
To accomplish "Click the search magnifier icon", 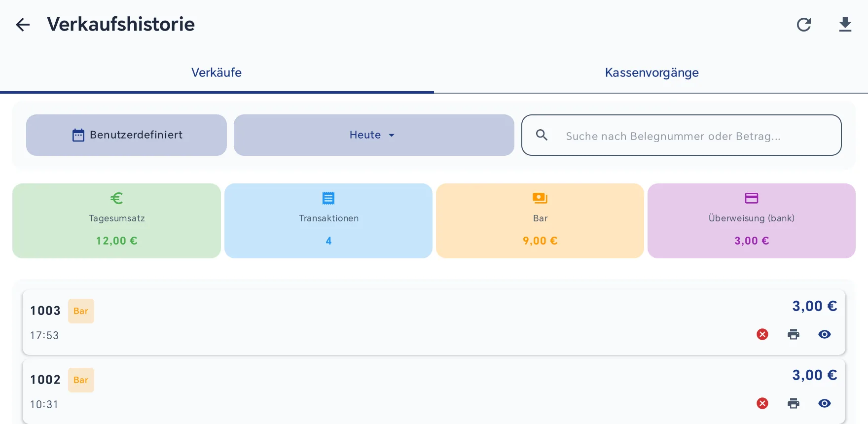I will click(x=542, y=135).
